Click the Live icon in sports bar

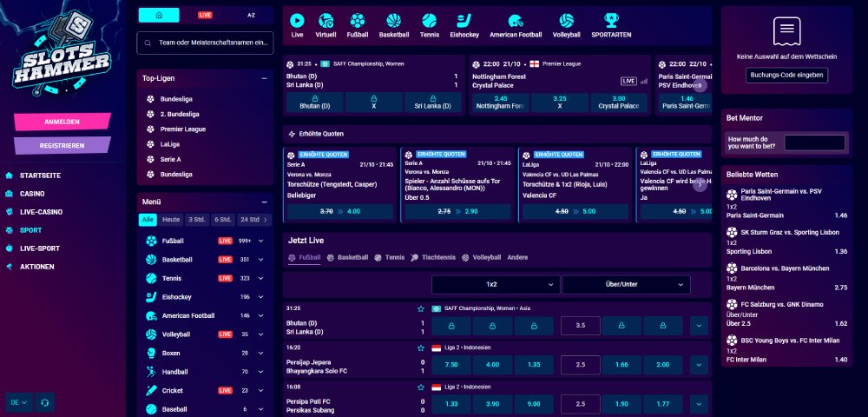[297, 20]
